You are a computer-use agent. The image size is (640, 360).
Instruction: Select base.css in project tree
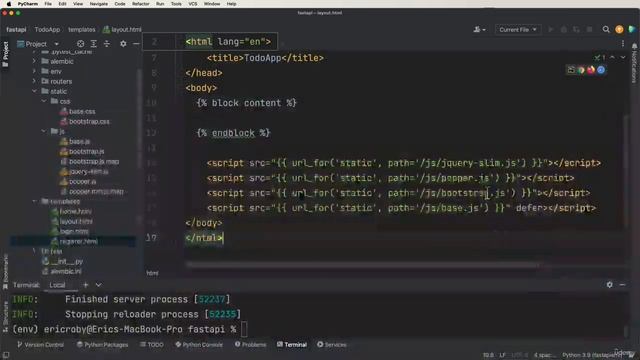[82, 111]
